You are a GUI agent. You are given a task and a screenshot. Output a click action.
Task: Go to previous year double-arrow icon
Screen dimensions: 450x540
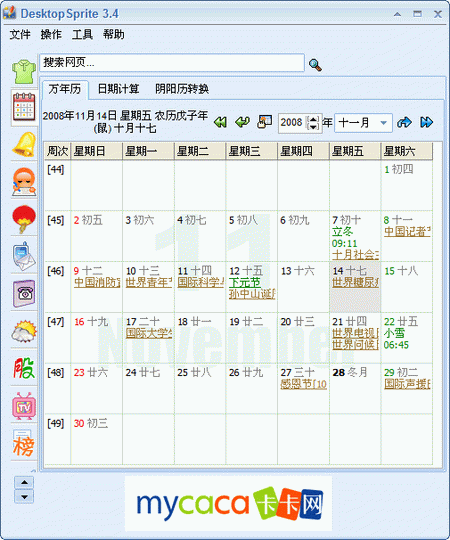220,122
